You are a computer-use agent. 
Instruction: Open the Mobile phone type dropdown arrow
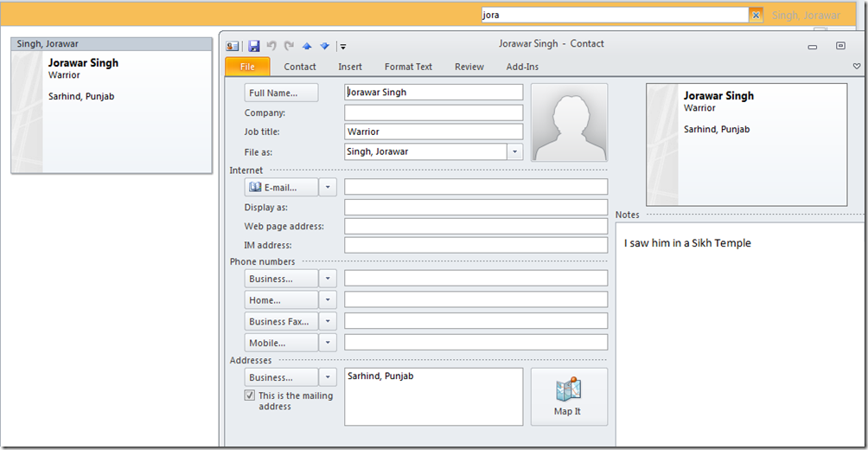pyautogui.click(x=328, y=343)
